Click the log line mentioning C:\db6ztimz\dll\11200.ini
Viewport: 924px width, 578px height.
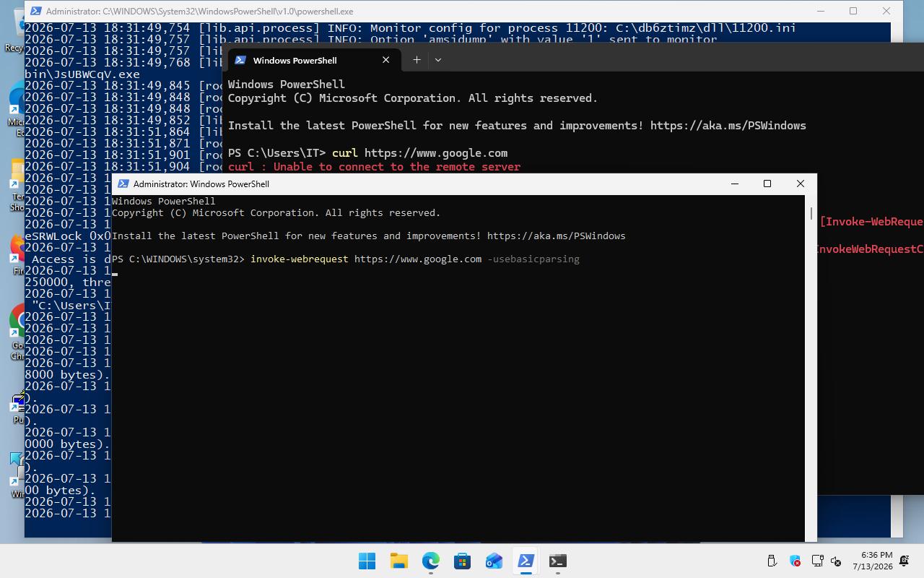tap(410, 27)
